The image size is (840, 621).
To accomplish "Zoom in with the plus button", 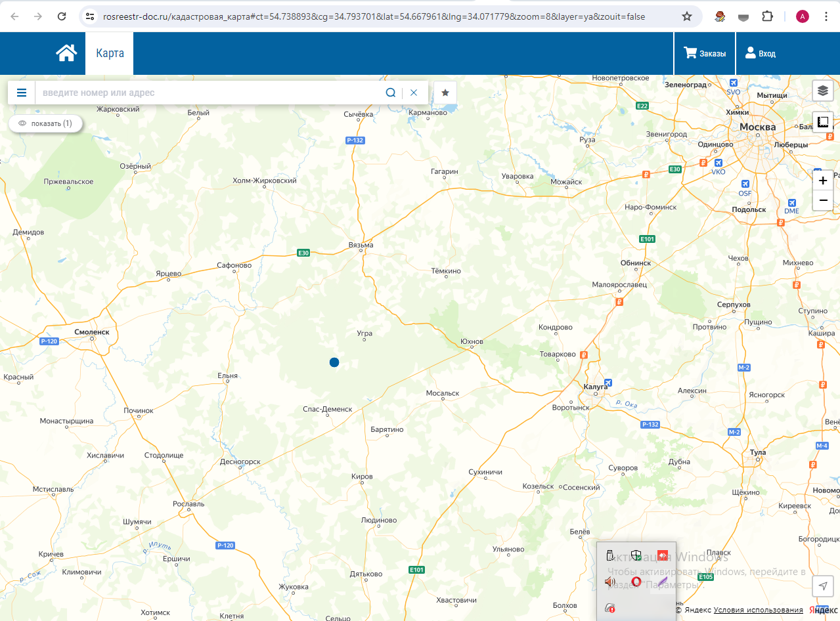I will (823, 180).
